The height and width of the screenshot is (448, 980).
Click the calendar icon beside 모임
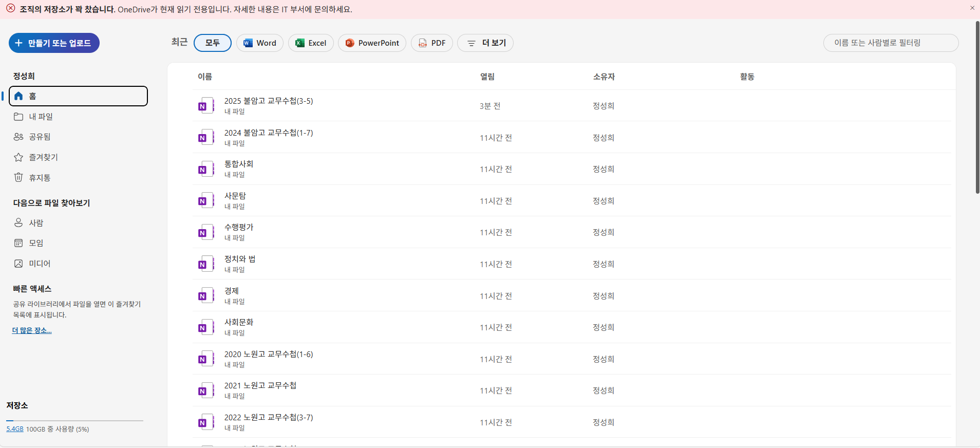(18, 243)
